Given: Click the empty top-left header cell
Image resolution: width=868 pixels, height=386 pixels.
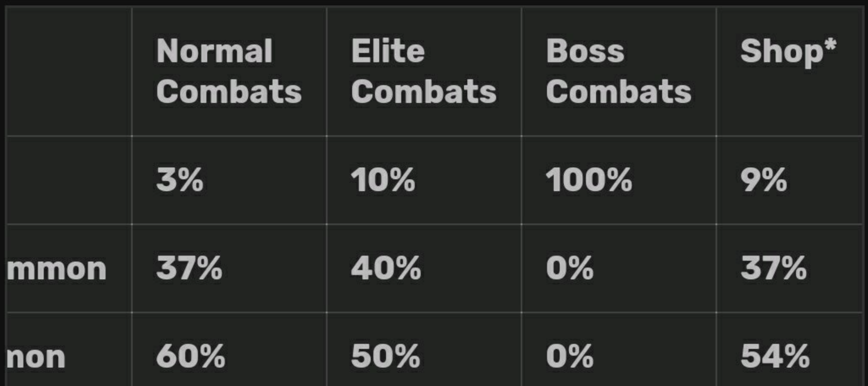Looking at the screenshot, I should pos(68,71).
